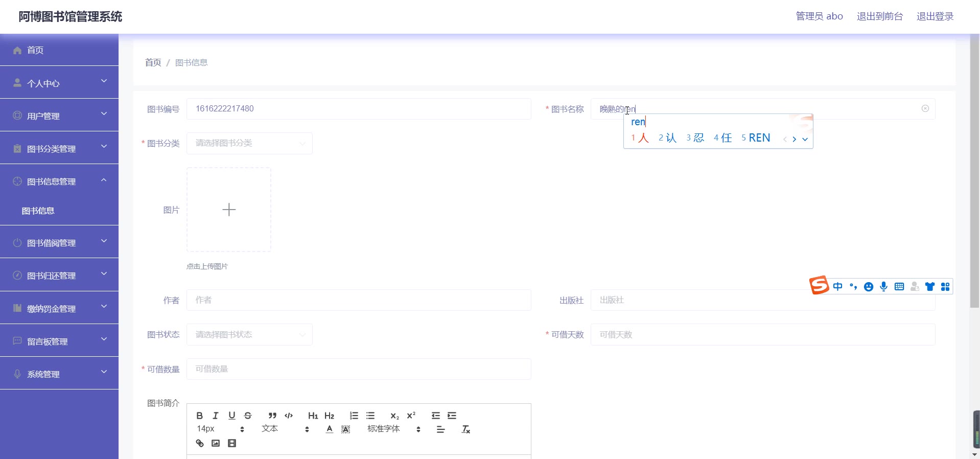Open the text background color picker
Viewport: 980px width, 459px height.
pyautogui.click(x=346, y=429)
